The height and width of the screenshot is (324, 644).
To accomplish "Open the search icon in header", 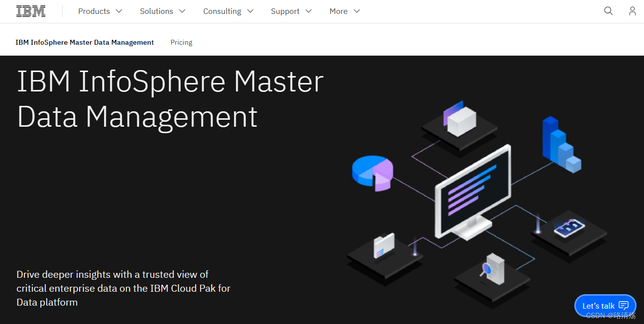I will [x=608, y=11].
